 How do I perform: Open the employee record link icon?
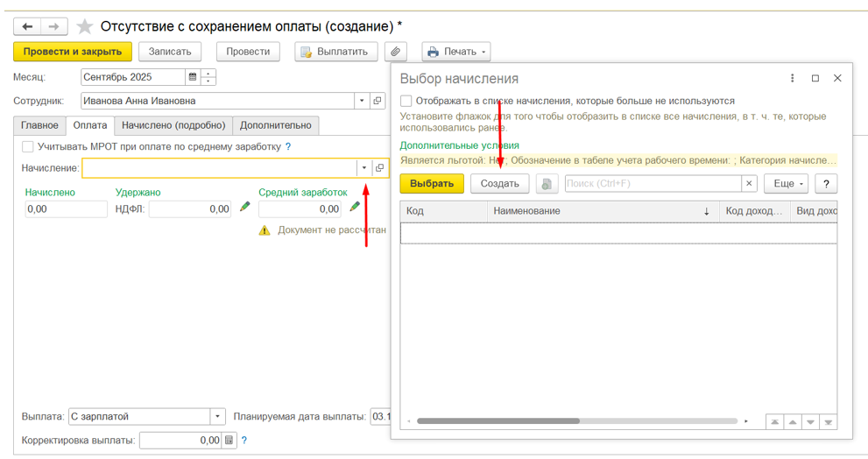tap(378, 101)
